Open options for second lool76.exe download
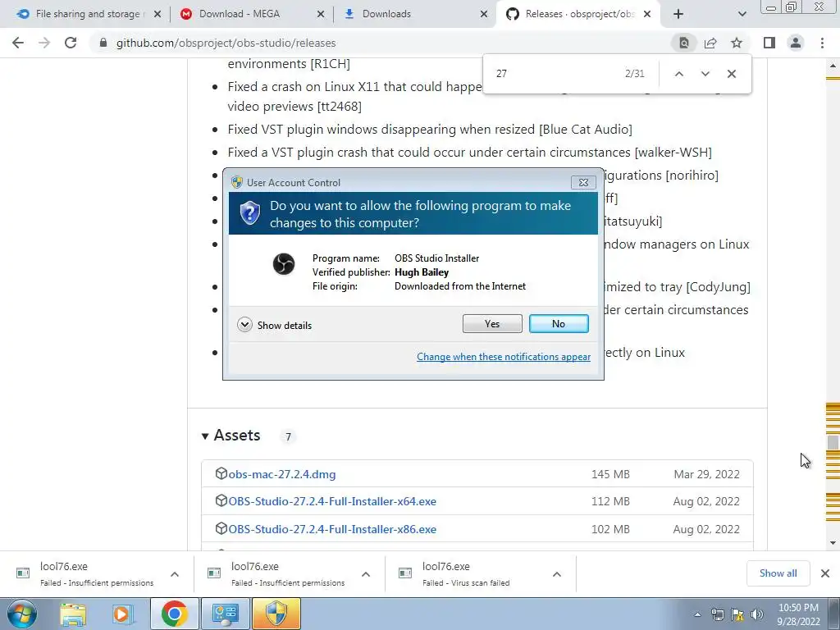The width and height of the screenshot is (840, 630). 366,574
